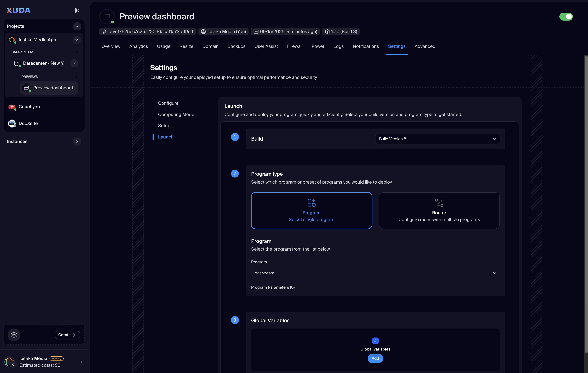Open the dashboard program dropdown
The image size is (588, 373).
(x=375, y=273)
